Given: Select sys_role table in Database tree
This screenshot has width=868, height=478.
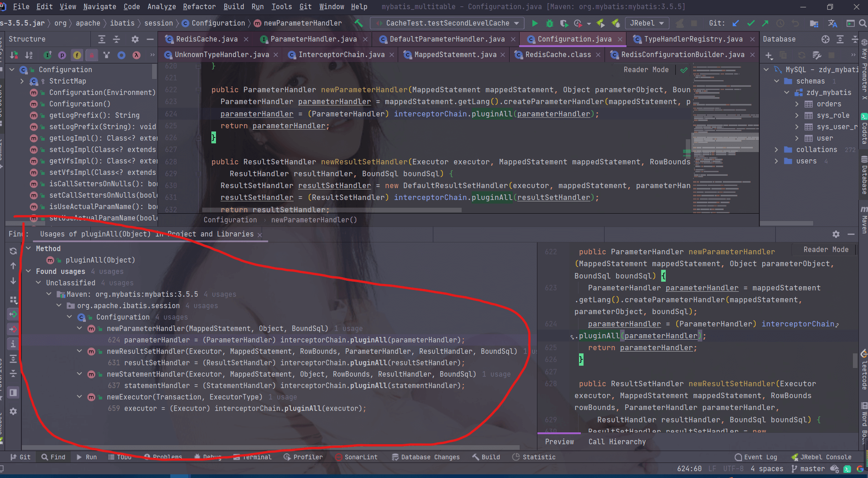Looking at the screenshot, I should [x=833, y=116].
